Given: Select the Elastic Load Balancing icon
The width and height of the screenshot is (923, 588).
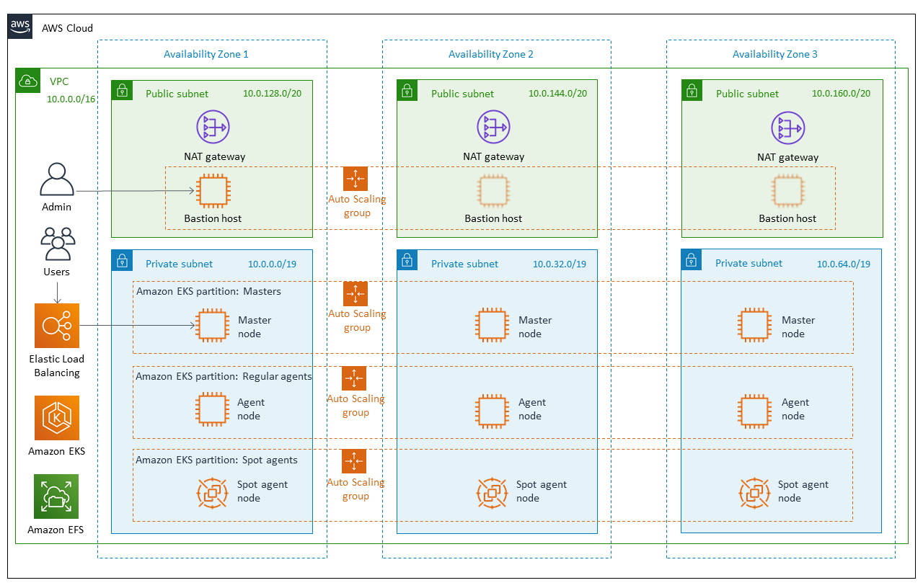Looking at the screenshot, I should click(x=57, y=326).
